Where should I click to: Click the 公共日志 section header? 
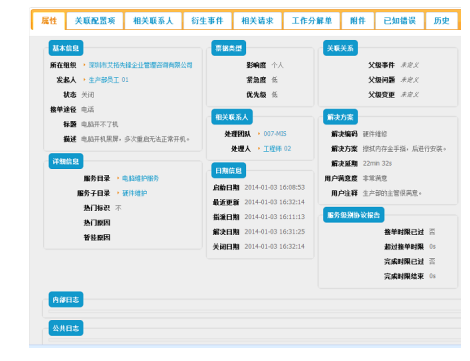66,328
